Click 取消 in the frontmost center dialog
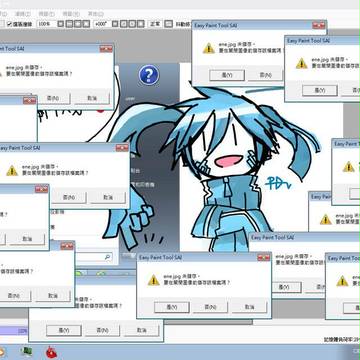The image size is (360, 360). (x=249, y=307)
